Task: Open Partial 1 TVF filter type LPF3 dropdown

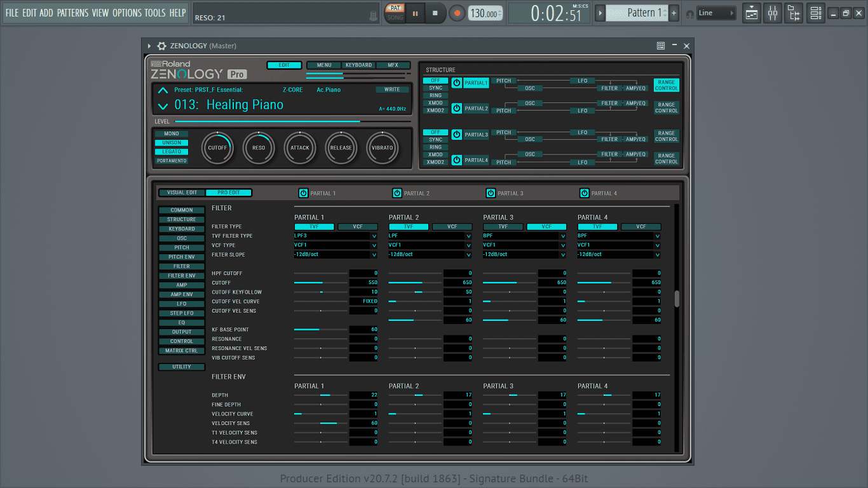Action: 336,236
